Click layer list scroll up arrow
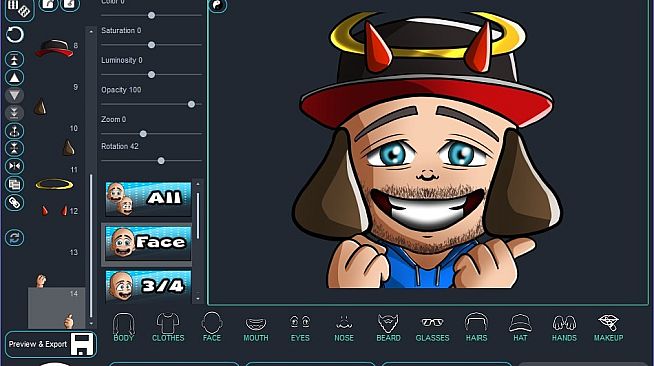654x366 pixels. pyautogui.click(x=91, y=32)
